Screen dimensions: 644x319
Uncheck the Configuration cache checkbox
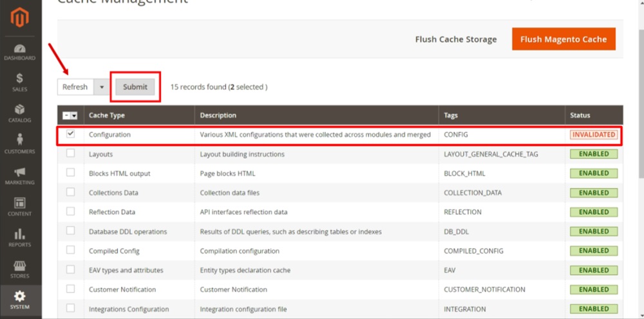pyautogui.click(x=71, y=134)
